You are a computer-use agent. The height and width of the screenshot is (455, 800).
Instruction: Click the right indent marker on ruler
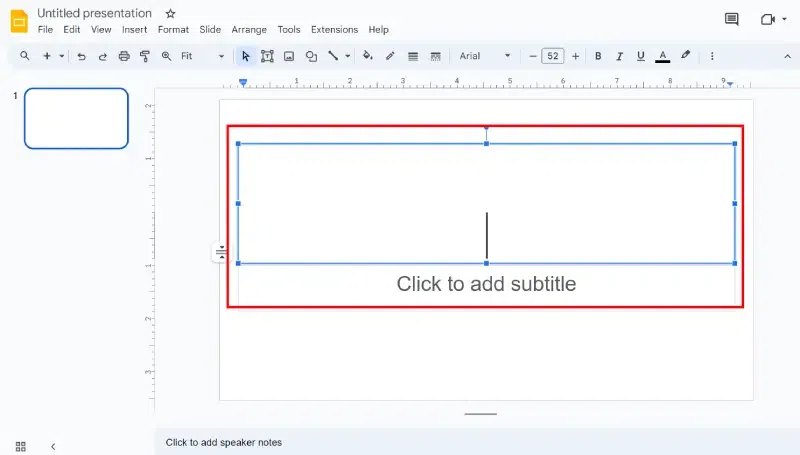(730, 84)
